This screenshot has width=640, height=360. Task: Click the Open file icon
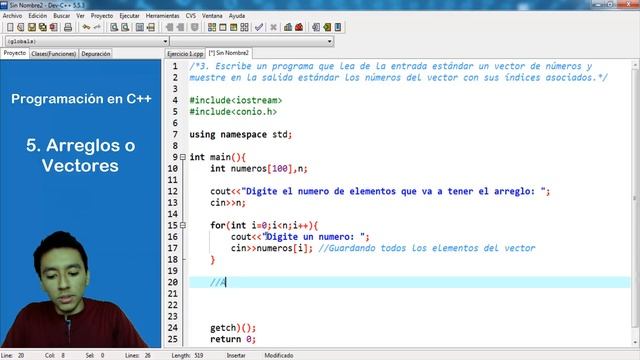click(20, 27)
